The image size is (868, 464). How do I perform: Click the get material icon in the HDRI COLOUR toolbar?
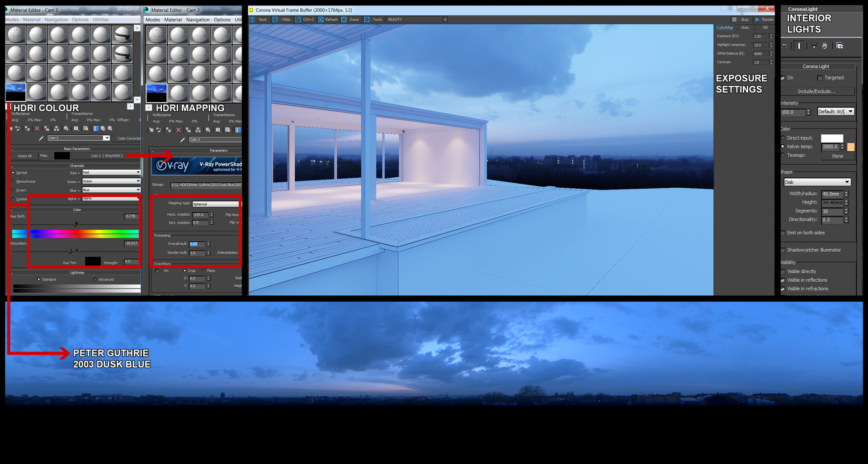[x=12, y=129]
